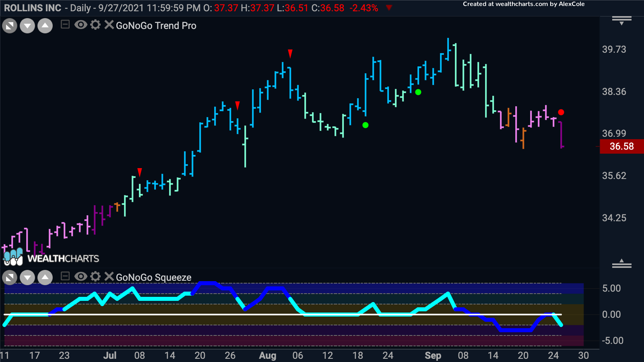
Task: Remove the GoNoGo Squeeze indicator
Action: pos(109,276)
